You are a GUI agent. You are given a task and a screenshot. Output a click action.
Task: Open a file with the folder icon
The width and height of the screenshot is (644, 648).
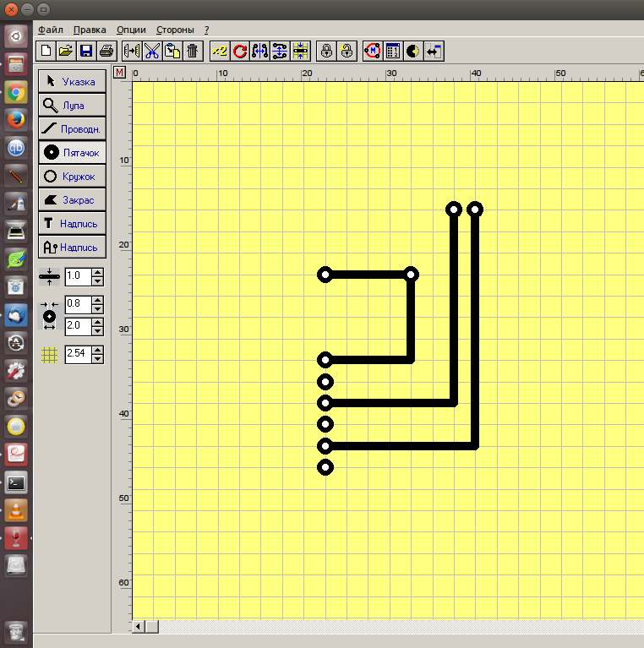(66, 52)
